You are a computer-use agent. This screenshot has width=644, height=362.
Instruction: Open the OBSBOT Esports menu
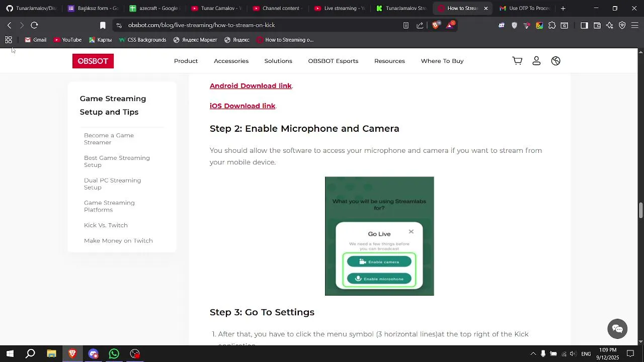coord(333,61)
